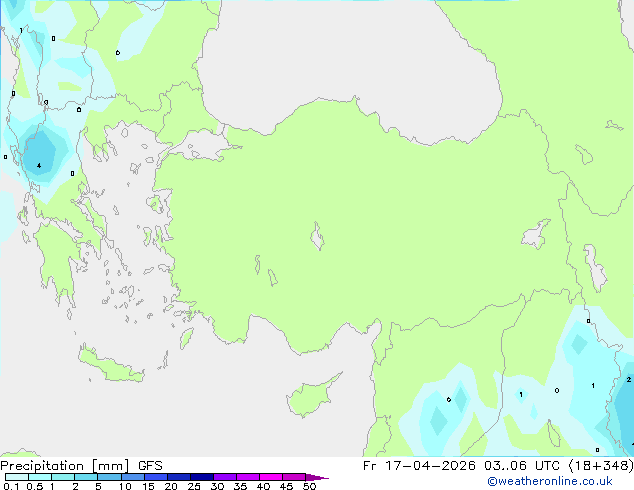Click the legend swatch between 25 and 30

pyautogui.click(x=202, y=477)
